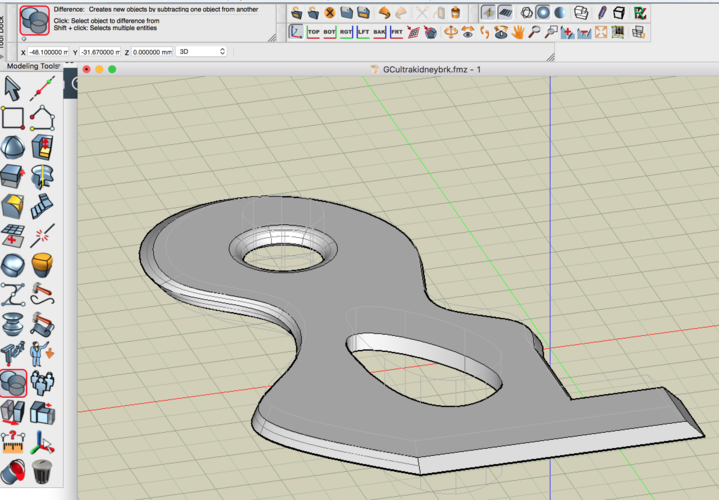Select the axis reference plane tool

click(42, 442)
